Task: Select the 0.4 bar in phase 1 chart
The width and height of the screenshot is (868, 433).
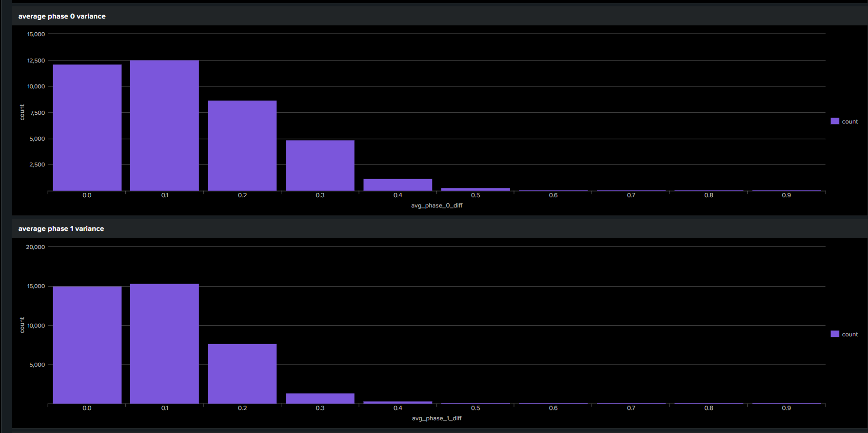Action: pos(398,403)
